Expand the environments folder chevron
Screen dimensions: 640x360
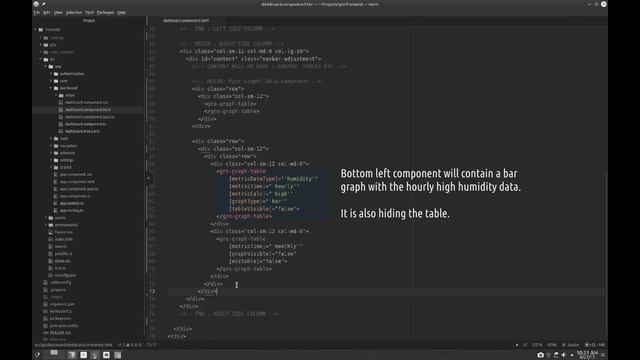click(x=46, y=225)
